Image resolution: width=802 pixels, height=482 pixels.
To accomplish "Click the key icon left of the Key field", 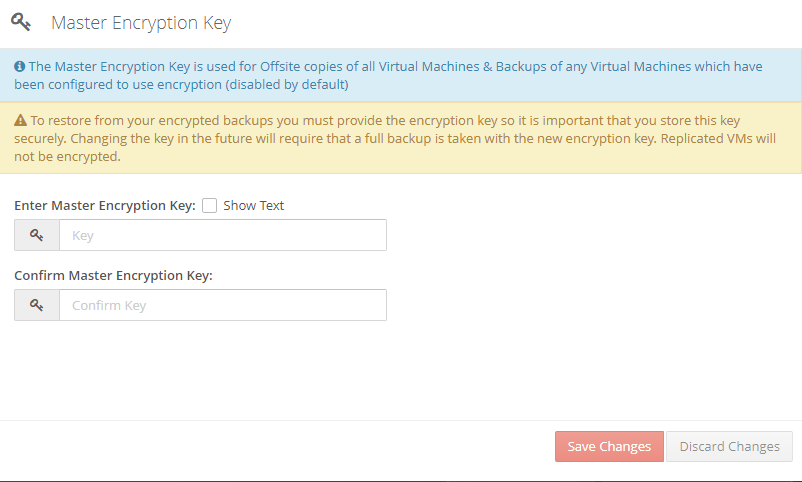I will tap(37, 235).
